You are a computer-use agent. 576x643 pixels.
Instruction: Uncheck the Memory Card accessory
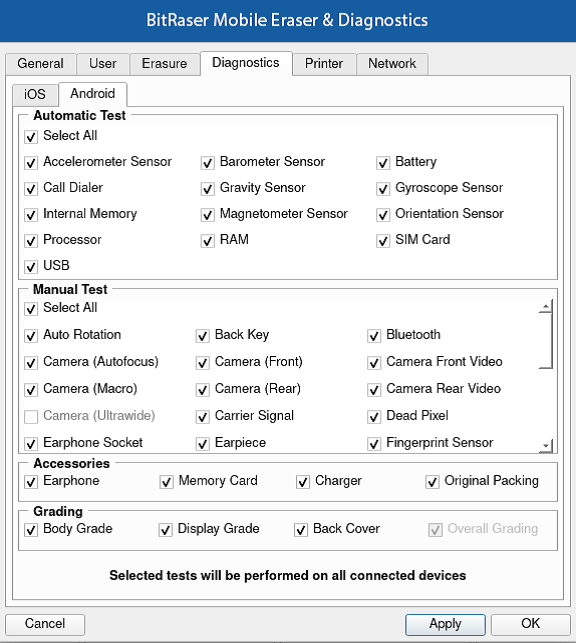pyautogui.click(x=166, y=482)
